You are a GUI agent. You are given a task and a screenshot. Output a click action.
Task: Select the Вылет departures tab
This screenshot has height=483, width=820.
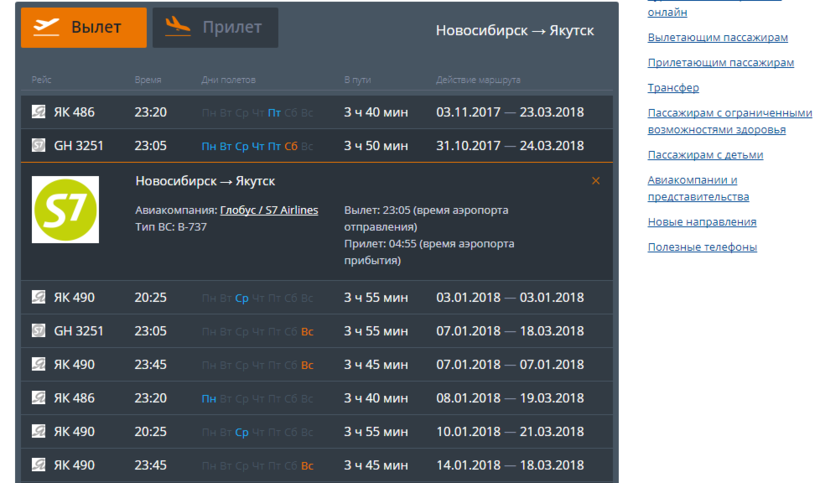(x=84, y=27)
